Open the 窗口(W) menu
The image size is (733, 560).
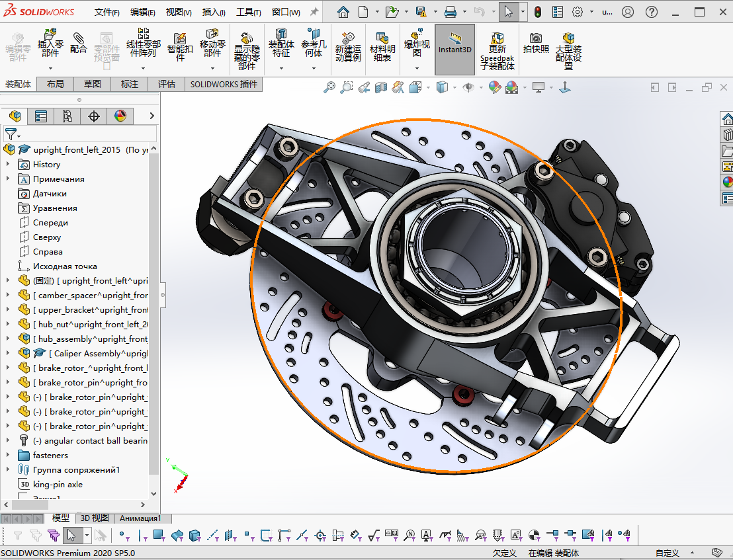click(285, 12)
